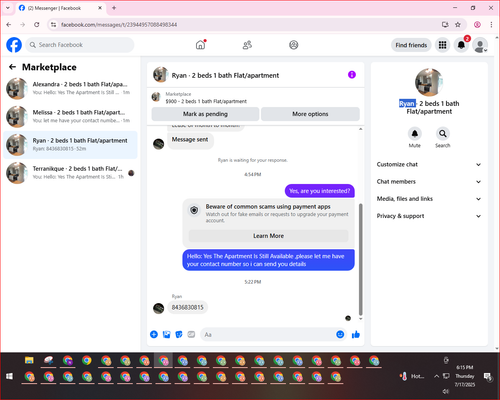Screen dimensions: 500x400
Task: Open the Groups icon in top navigation
Action: pyautogui.click(x=294, y=45)
